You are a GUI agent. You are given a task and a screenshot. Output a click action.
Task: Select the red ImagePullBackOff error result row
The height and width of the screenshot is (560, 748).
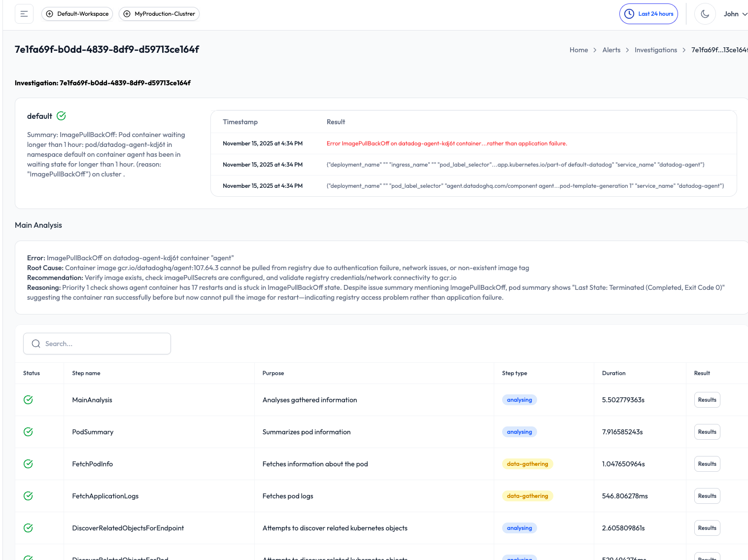(446, 143)
